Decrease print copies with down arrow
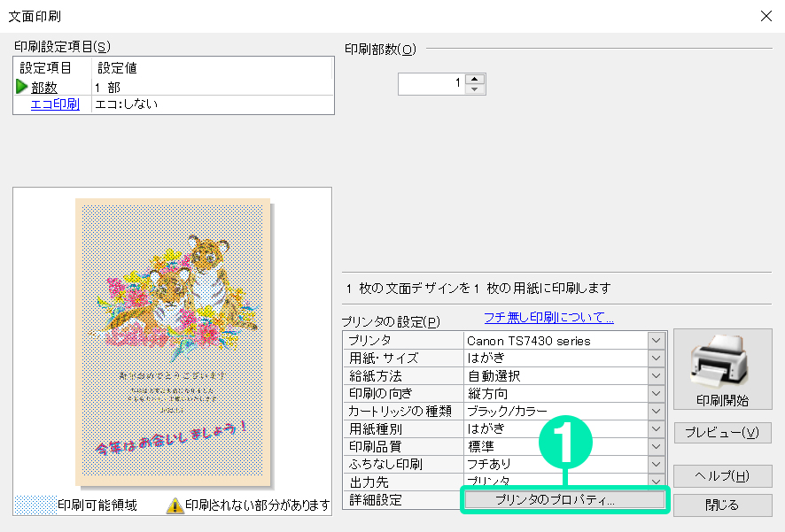Screen dimensions: 785x532 (x=476, y=89)
